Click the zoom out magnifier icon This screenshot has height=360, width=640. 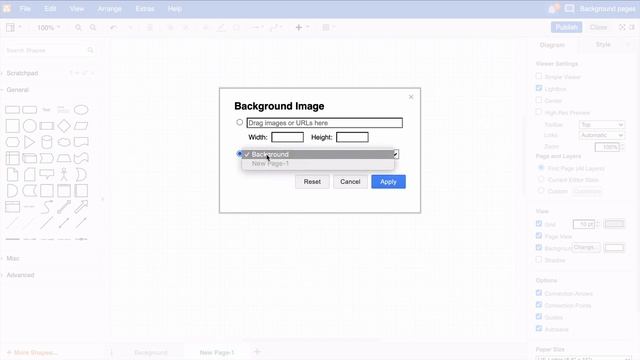93,27
